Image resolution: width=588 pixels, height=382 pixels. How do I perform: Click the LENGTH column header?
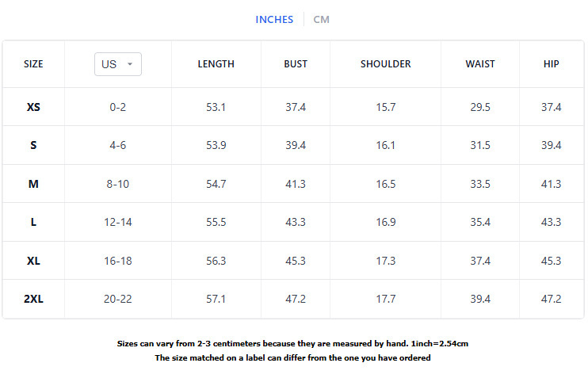(x=216, y=64)
